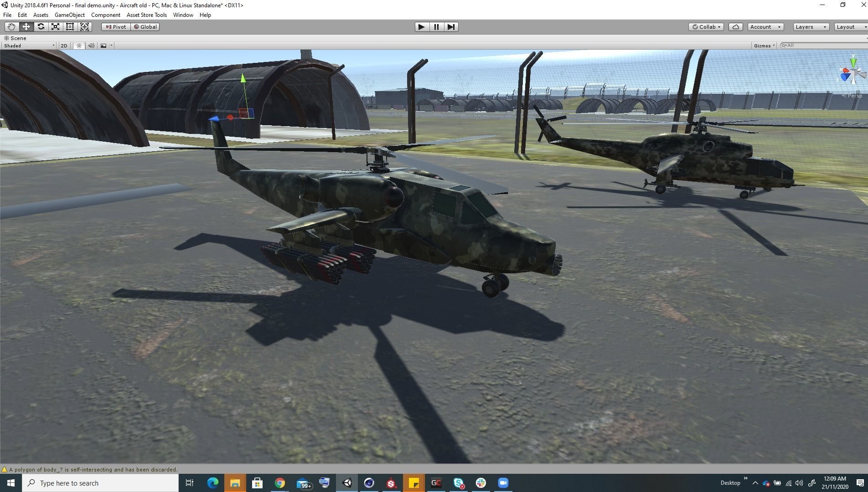Open the File menu
Viewport: 868px width, 492px height.
click(7, 15)
